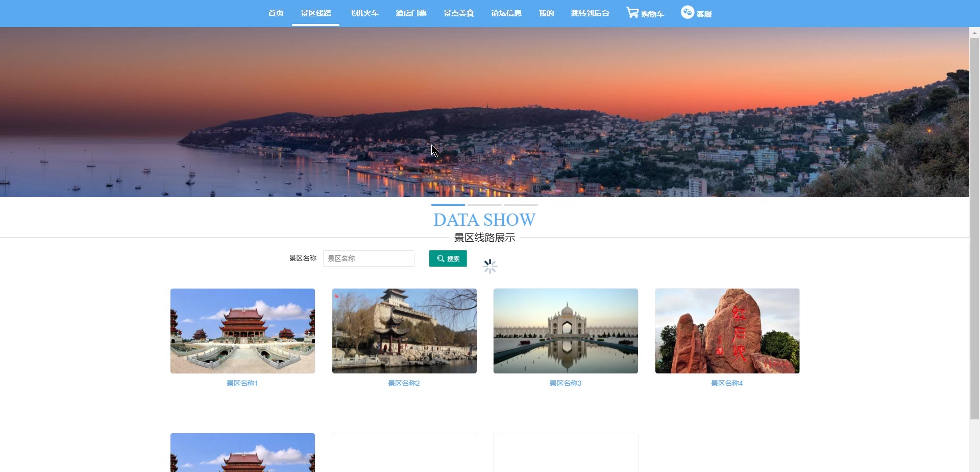Click the 景区名称1 title link
The image size is (980, 472).
242,383
